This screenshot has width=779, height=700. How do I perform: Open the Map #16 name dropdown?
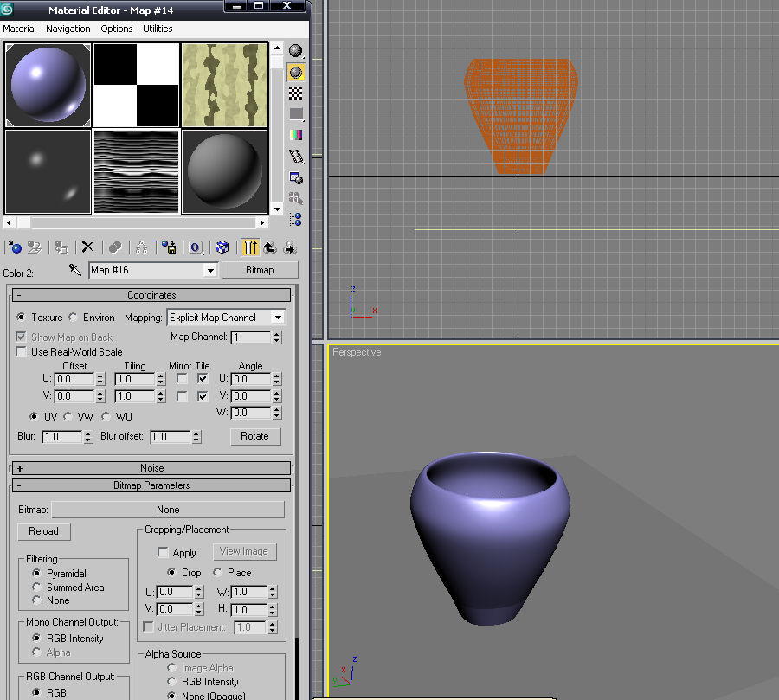[209, 270]
